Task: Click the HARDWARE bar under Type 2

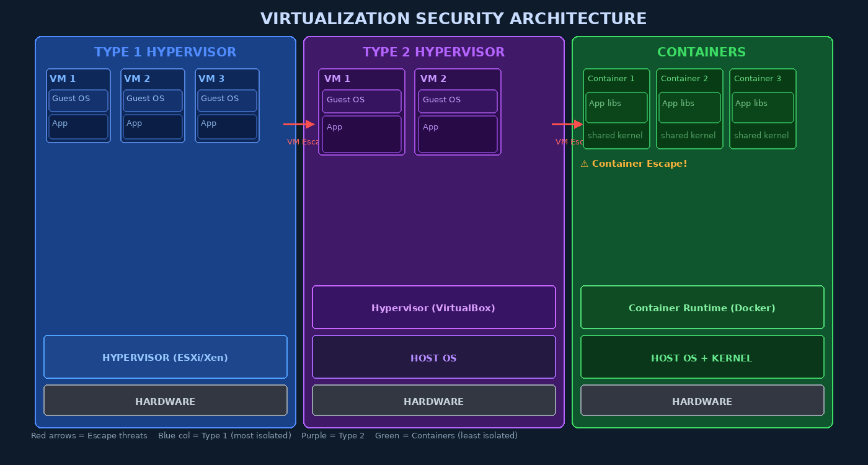Action: tap(433, 401)
